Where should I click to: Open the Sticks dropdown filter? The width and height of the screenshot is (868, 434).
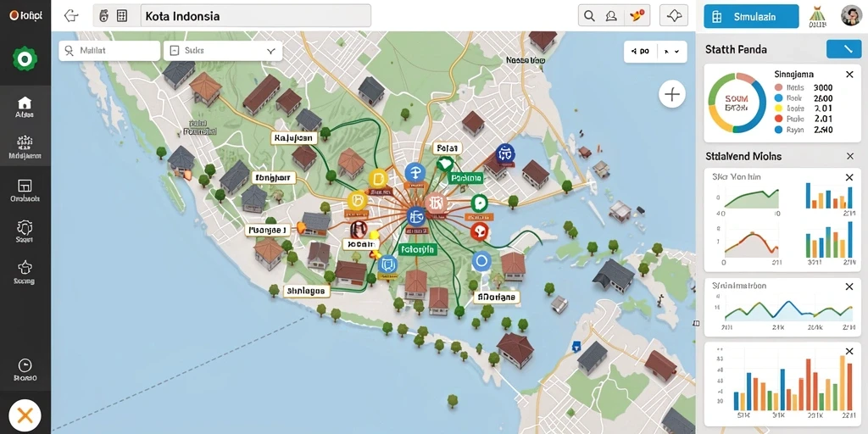(223, 50)
